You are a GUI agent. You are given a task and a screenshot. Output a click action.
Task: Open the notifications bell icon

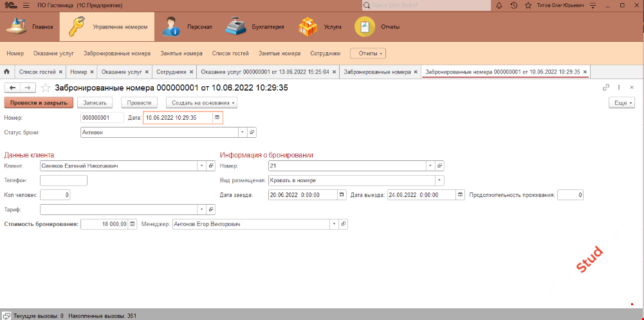pos(500,5)
